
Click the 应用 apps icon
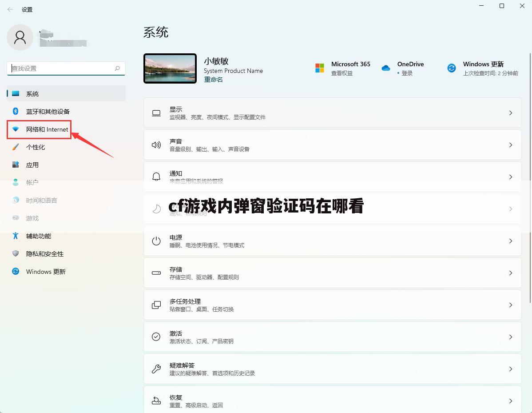[16, 165]
